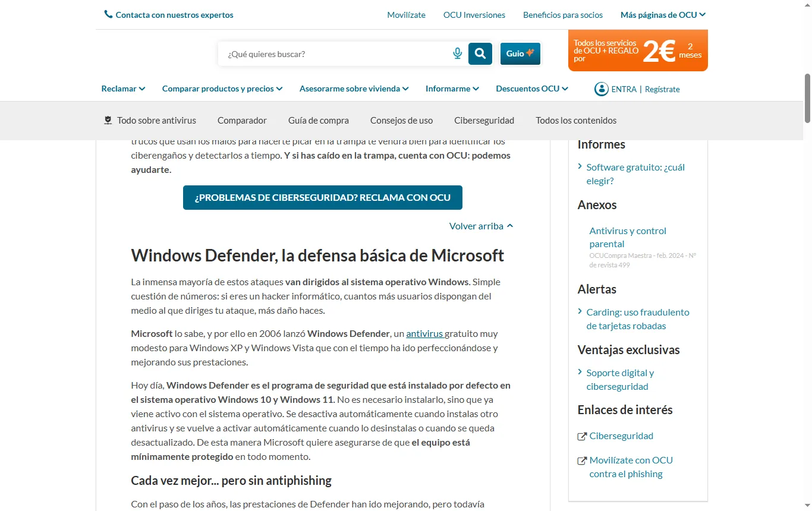The width and height of the screenshot is (812, 511).
Task: Open the Consejos de uso tab
Action: pos(401,120)
